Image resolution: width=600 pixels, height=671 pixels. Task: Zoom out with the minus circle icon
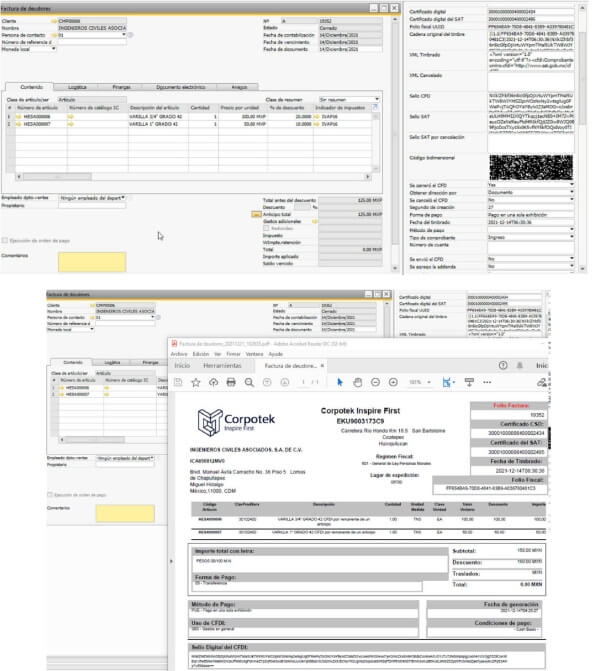pyautogui.click(x=375, y=382)
